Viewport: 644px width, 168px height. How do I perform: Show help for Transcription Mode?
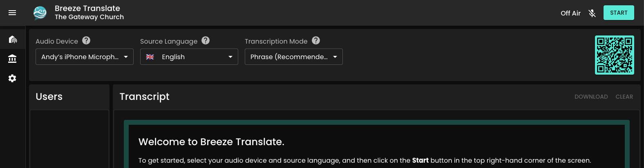(x=316, y=40)
